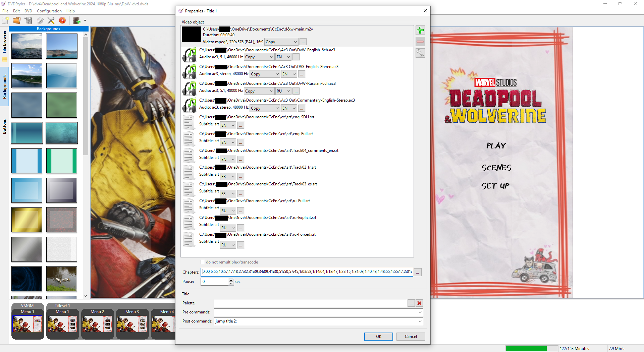Open language dropdown for eng-SDH.srt subtitle

[x=228, y=125]
